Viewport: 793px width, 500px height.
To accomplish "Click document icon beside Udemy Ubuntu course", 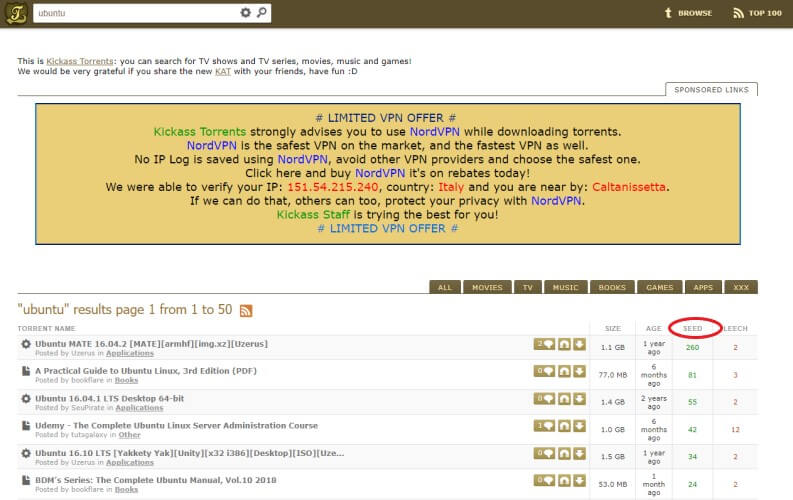I will [26, 426].
